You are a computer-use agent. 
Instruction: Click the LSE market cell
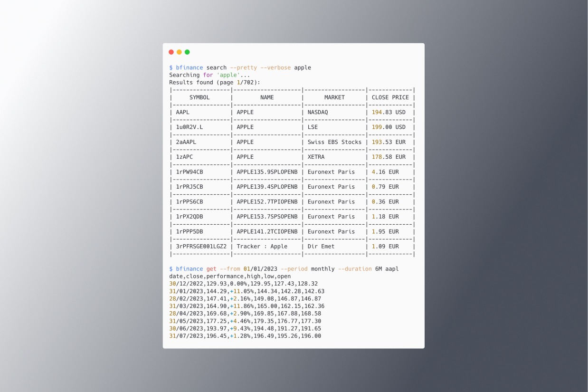click(313, 127)
